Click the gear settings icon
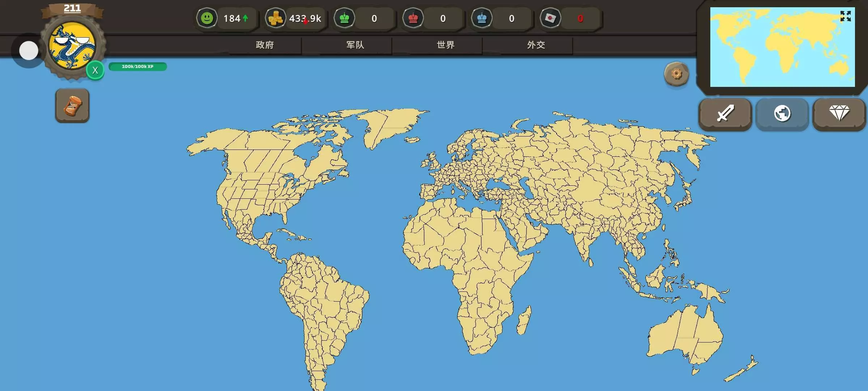 [x=676, y=74]
